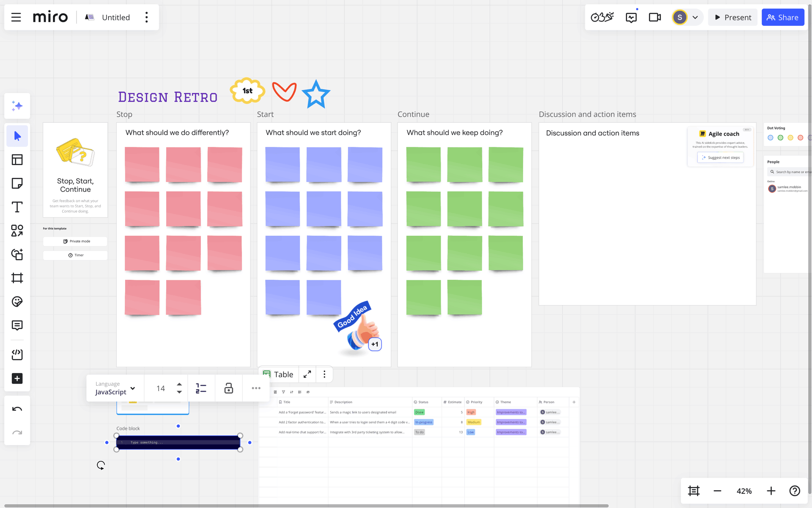812x508 pixels.
Task: Open the Miro AI sparkle tool
Action: [x=17, y=106]
